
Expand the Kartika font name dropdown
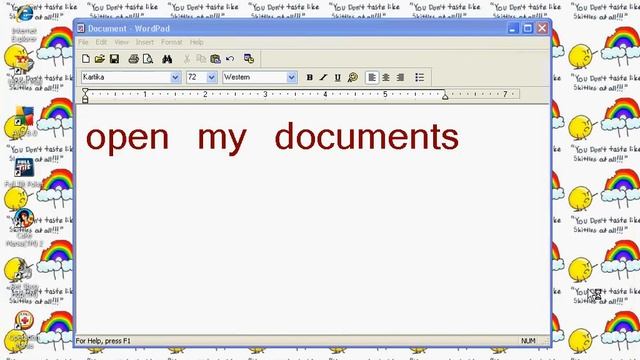[175, 77]
